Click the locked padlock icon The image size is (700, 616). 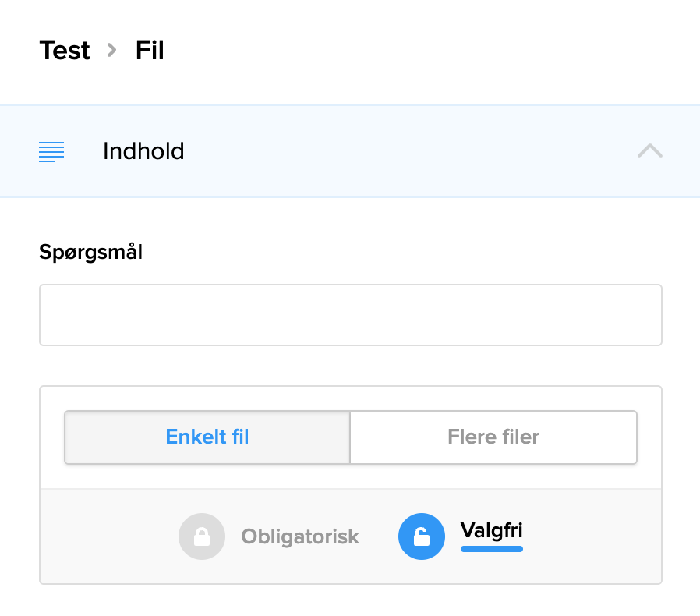pyautogui.click(x=202, y=536)
